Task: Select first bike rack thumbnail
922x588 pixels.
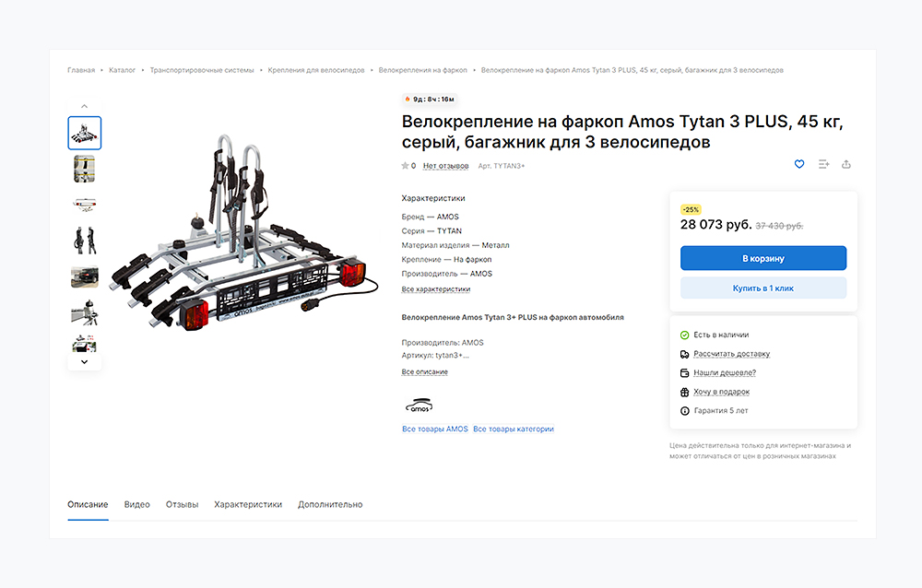Action: tap(85, 133)
